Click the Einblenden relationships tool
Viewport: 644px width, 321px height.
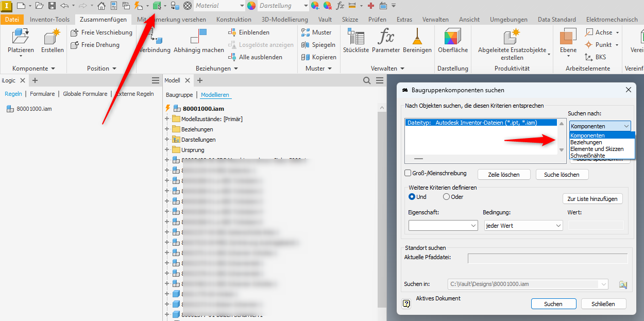249,32
